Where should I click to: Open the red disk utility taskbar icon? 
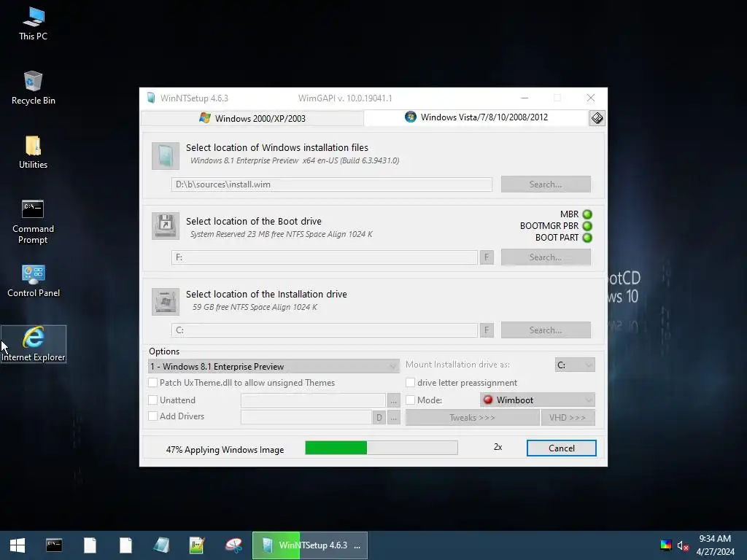point(233,545)
